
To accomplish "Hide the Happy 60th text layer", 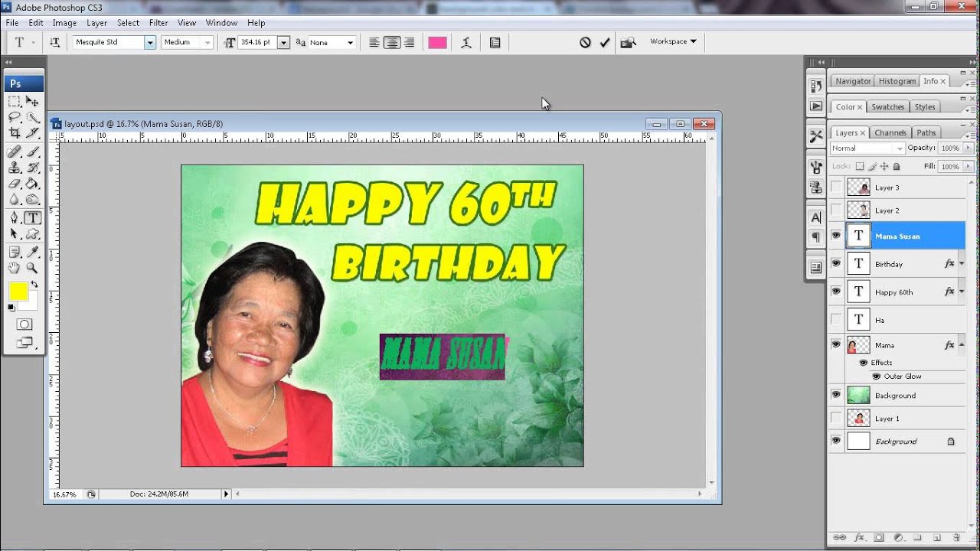I will coord(836,291).
